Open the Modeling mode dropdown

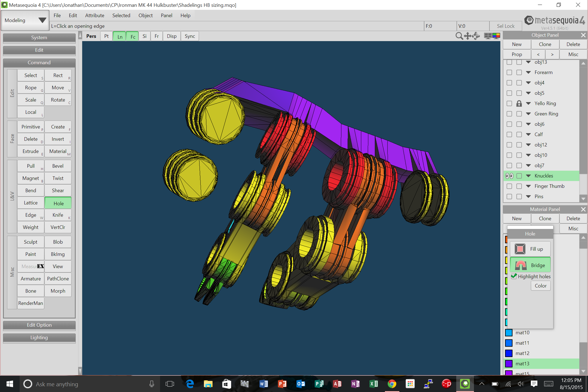coord(25,20)
